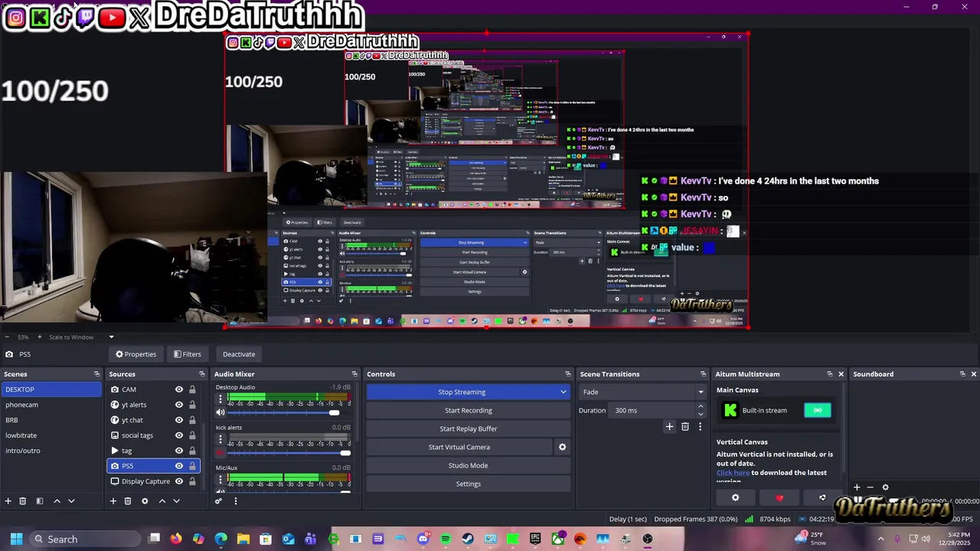
Task: Open Desktop Audio three-dot options
Action: (220, 399)
